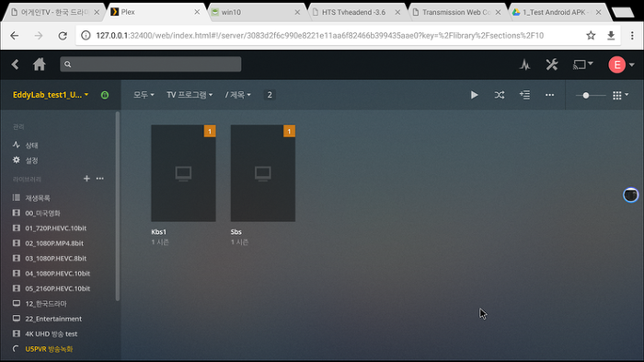644x362 pixels.
Task: Switch to Transmission Web browser tab
Action: click(456, 12)
